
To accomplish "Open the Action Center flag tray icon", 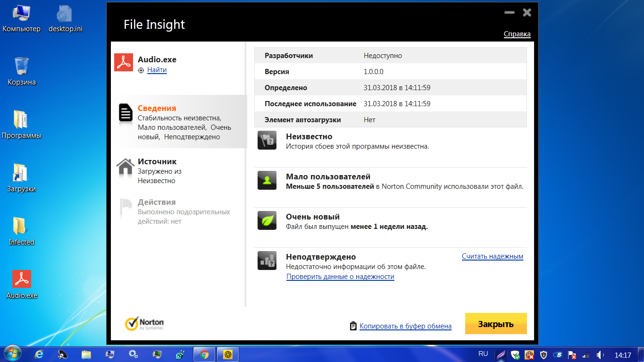I will 572,354.
